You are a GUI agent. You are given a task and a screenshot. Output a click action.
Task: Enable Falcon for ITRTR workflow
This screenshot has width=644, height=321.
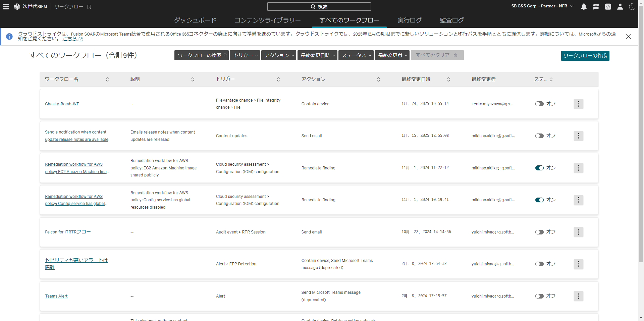(539, 232)
